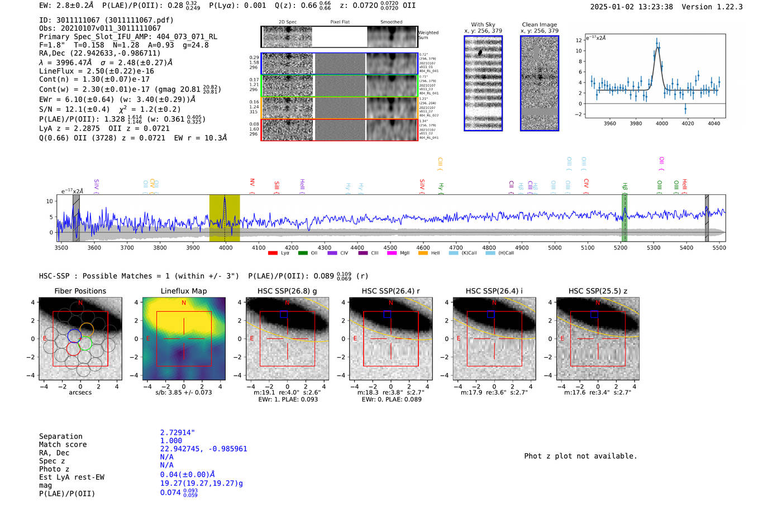
Task: Click the Obs: 20210107v011_3011111067 text
Action: [x=100, y=28]
